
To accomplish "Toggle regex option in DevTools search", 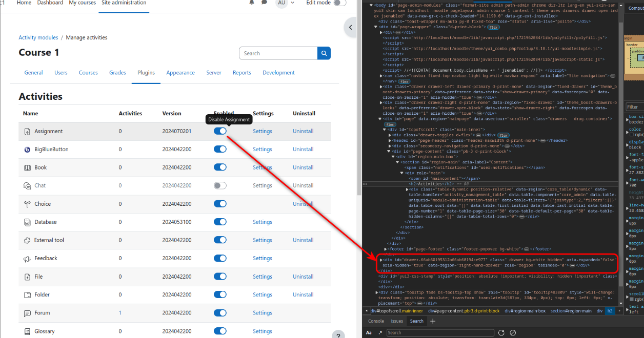I will [380, 333].
